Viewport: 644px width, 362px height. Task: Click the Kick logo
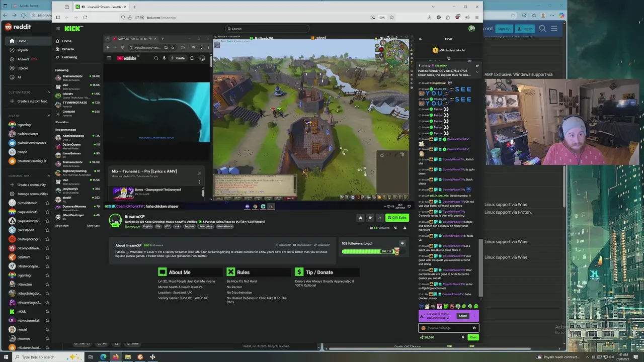[x=73, y=29]
